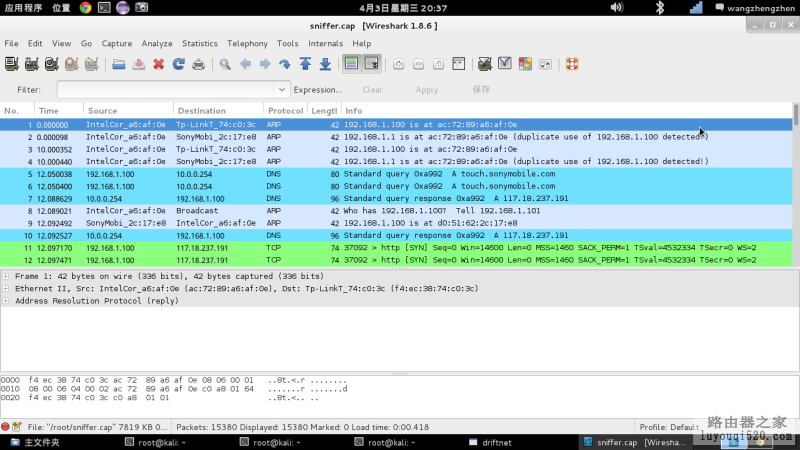Click Profile: Default in status bar
Viewport: 800px width, 450px height.
click(x=669, y=427)
